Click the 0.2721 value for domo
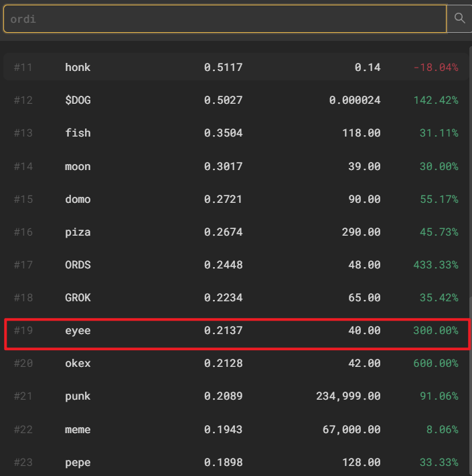The width and height of the screenshot is (472, 476). [223, 199]
